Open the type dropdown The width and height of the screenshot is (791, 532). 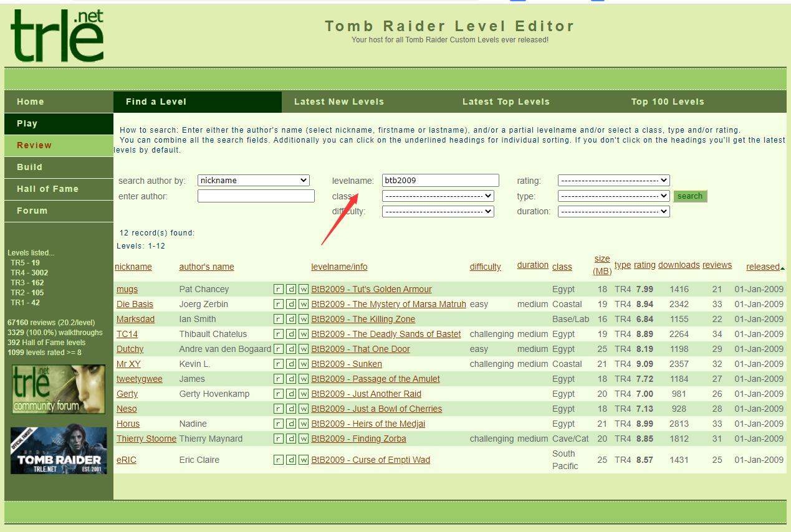(614, 196)
